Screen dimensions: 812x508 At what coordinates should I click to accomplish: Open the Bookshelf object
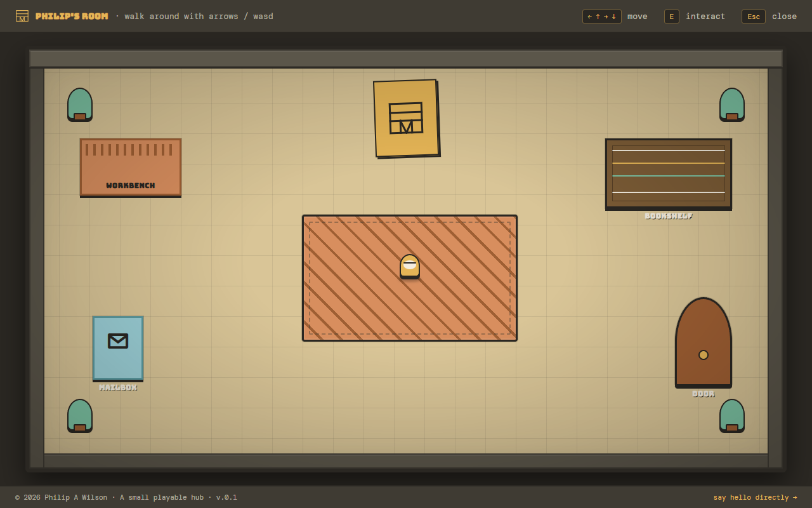[x=669, y=174]
